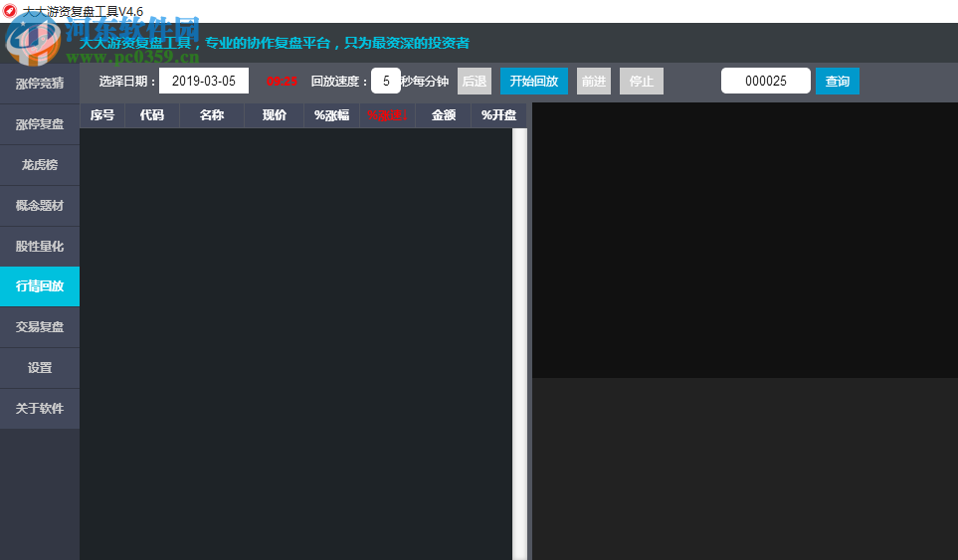Sort by the %涨幅 column header
The width and height of the screenshot is (958, 560).
coord(331,114)
